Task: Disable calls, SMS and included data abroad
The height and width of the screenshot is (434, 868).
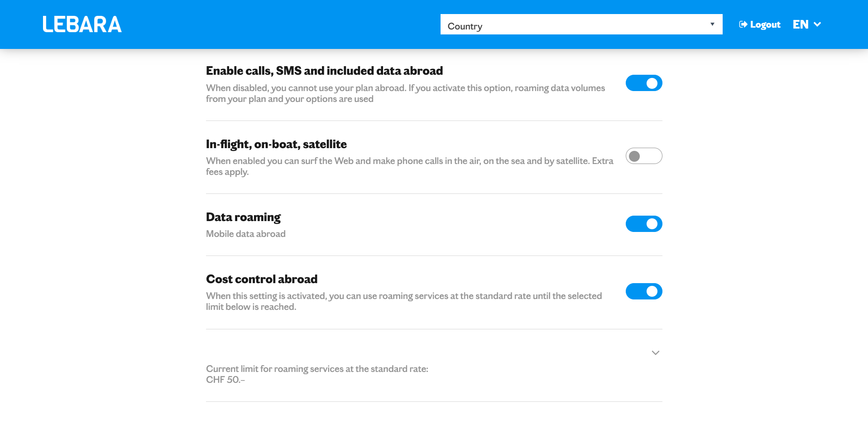Action: click(643, 83)
